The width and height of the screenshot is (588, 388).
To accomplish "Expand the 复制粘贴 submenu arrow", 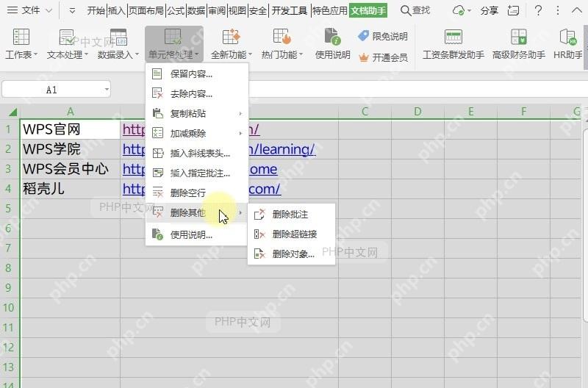I will (x=240, y=113).
